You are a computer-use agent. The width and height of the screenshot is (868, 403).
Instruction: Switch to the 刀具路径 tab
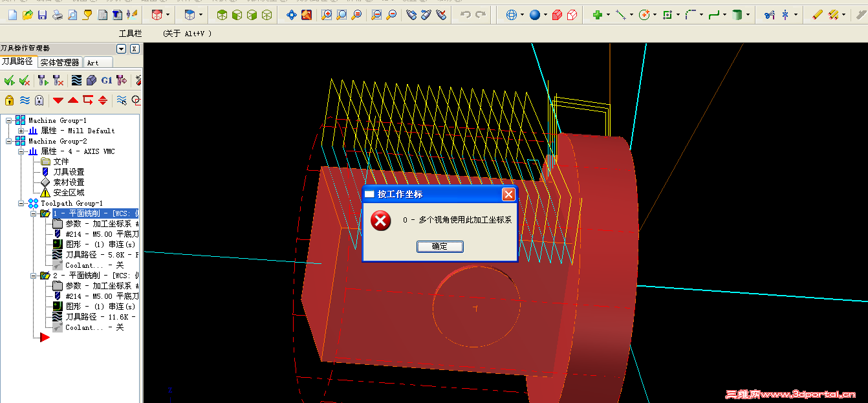(x=17, y=61)
